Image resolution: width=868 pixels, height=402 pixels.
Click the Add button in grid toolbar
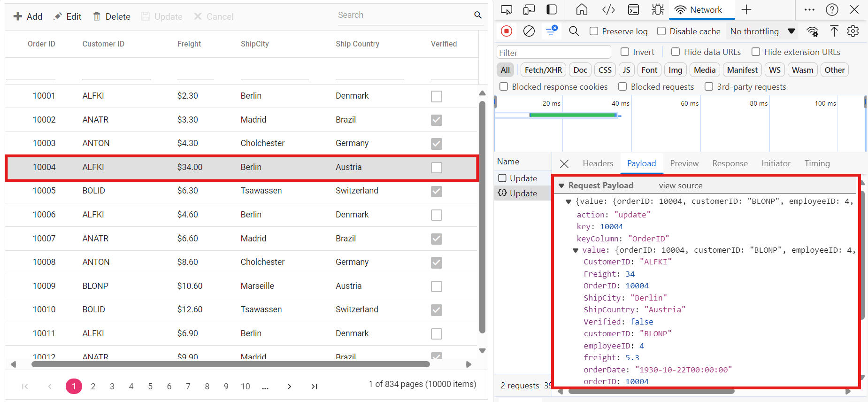(28, 16)
